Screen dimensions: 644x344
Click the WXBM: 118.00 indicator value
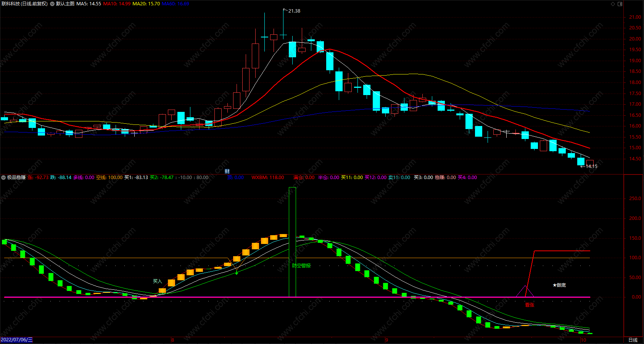click(x=268, y=178)
